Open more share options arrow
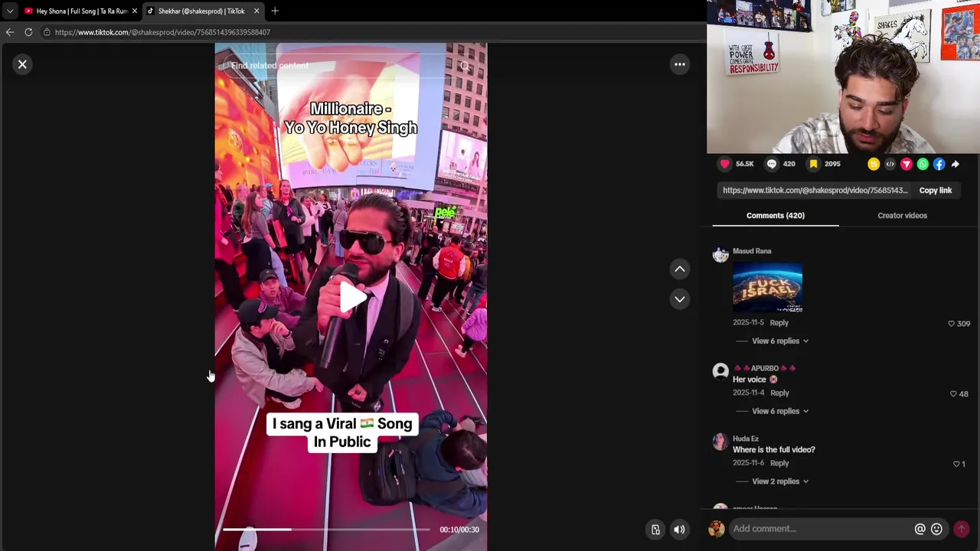 [955, 164]
